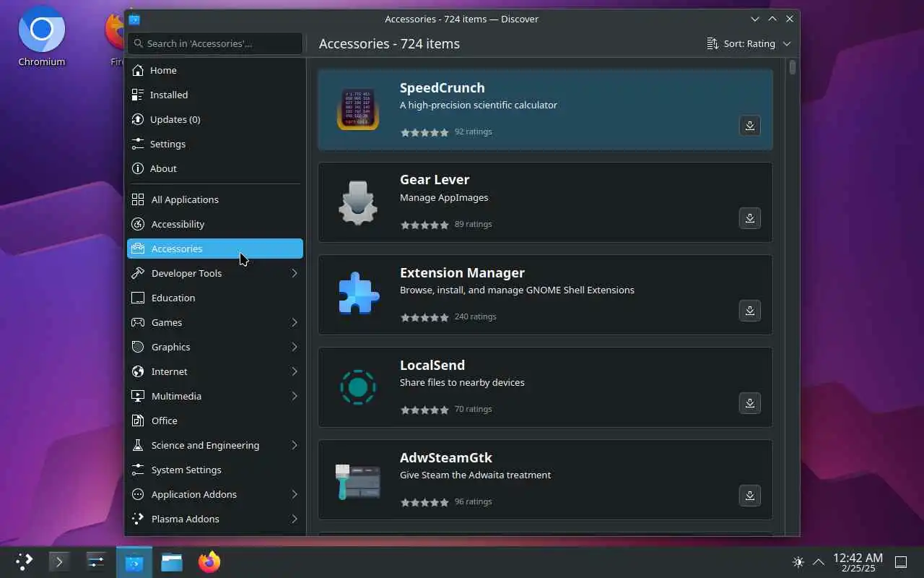This screenshot has height=578, width=924.
Task: Open the SpeedCrunch title
Action: (x=443, y=87)
